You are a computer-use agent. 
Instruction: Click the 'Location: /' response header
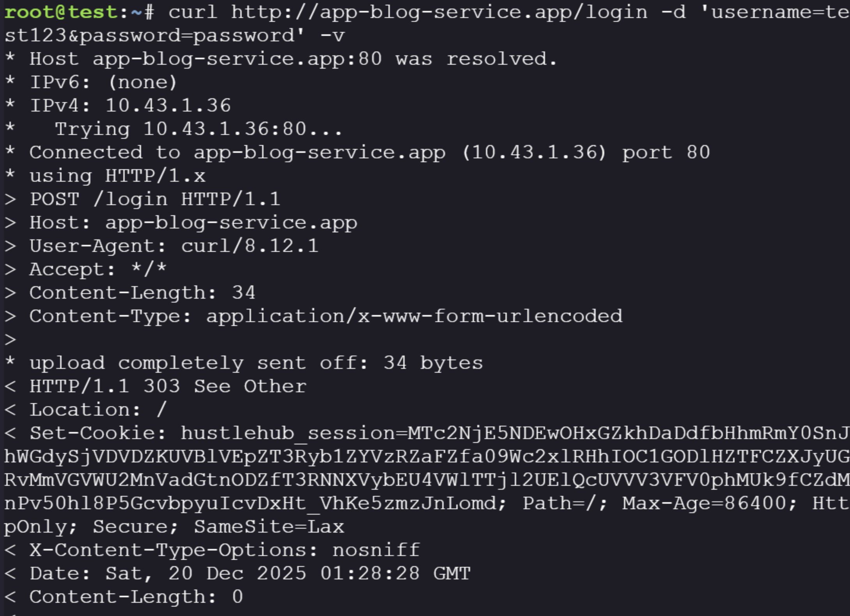[x=98, y=410]
